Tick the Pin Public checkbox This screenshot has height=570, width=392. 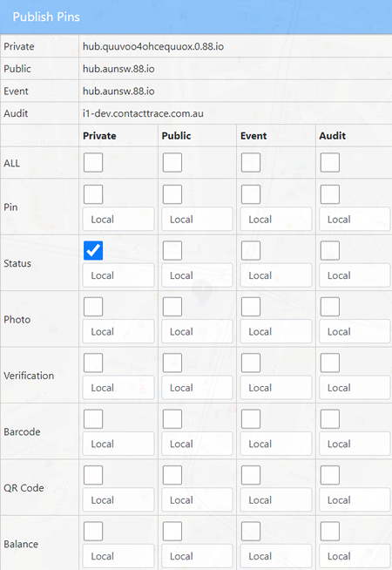pyautogui.click(x=172, y=194)
